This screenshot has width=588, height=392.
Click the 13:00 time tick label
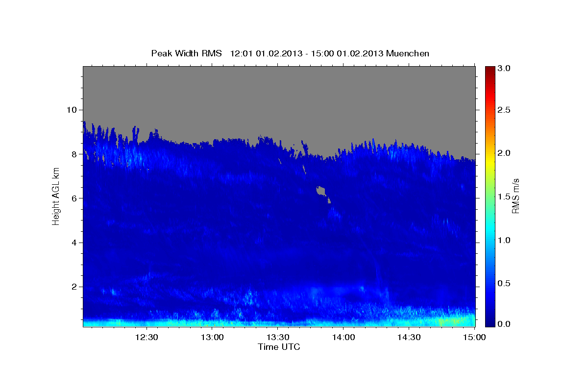[212, 337]
